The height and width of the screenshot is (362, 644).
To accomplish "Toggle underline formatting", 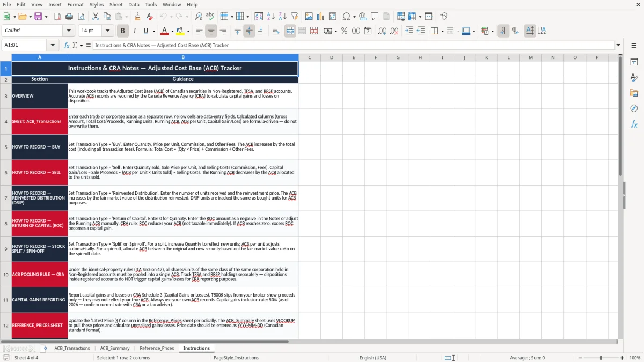I will 146,31.
